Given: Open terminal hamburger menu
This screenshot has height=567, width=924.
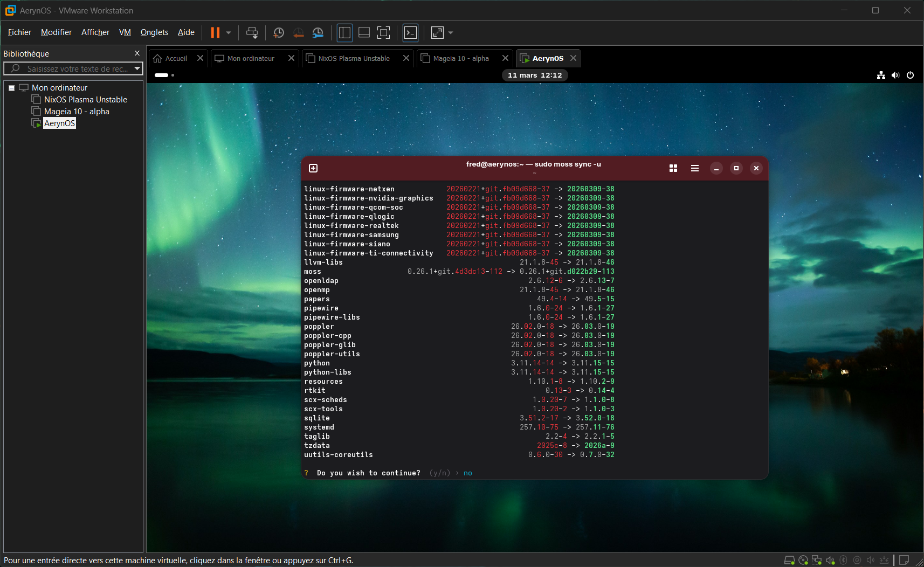Looking at the screenshot, I should [x=695, y=168].
